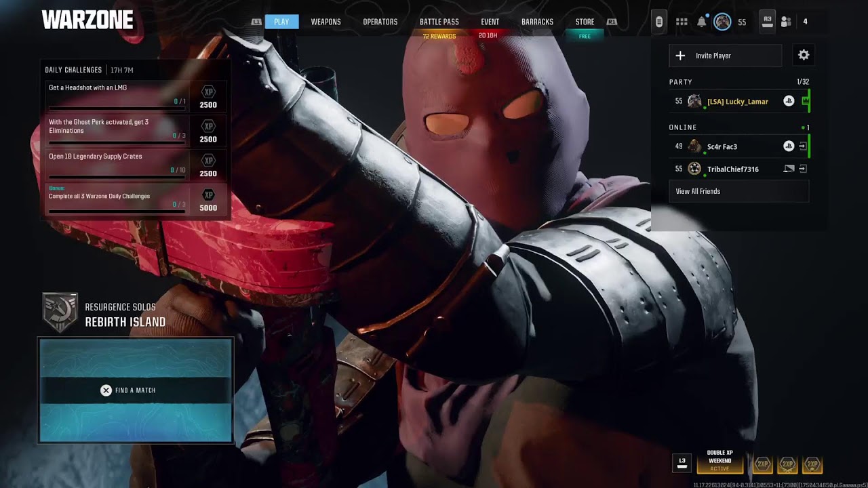Click the rightmost 2XP battle pass token
Screen dimensions: 868x488
point(812,464)
